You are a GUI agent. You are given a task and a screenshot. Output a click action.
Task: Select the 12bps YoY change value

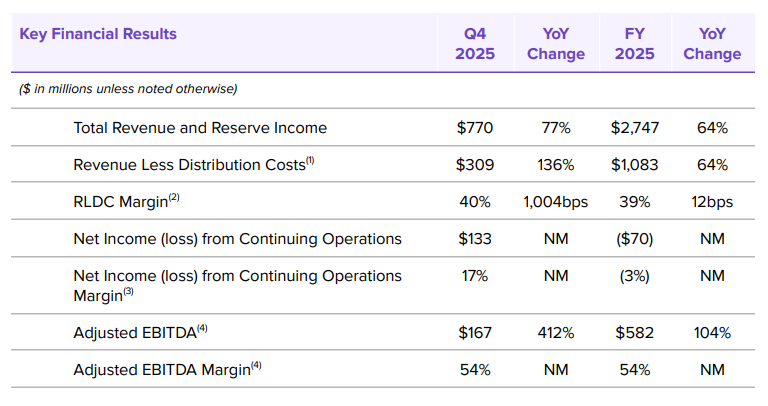[712, 202]
